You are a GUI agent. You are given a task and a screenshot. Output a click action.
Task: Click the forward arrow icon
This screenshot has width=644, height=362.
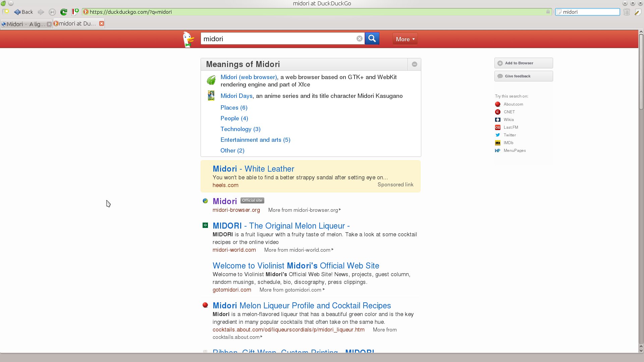(41, 12)
